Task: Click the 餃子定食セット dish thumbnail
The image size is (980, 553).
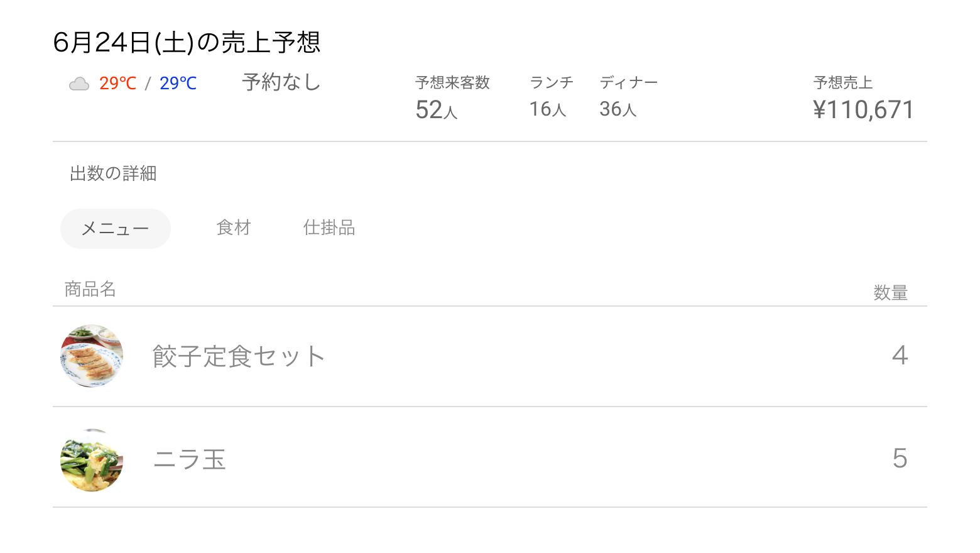Action: [92, 356]
